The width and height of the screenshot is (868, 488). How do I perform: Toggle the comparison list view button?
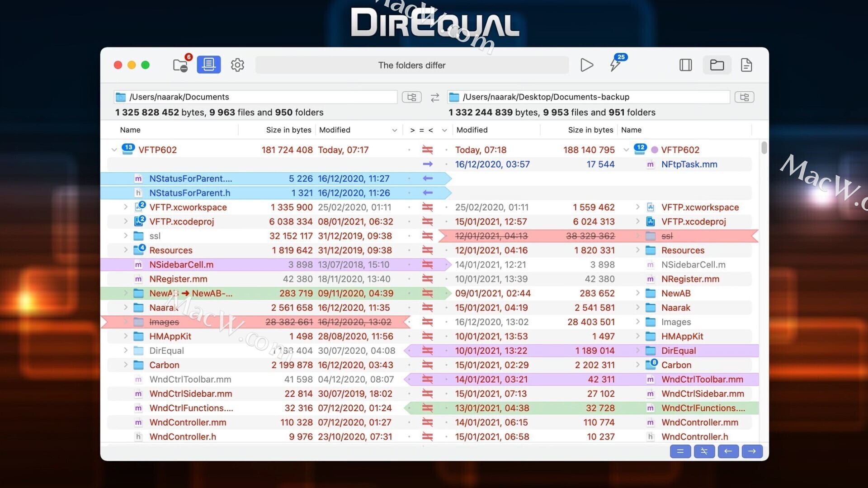[x=209, y=65]
